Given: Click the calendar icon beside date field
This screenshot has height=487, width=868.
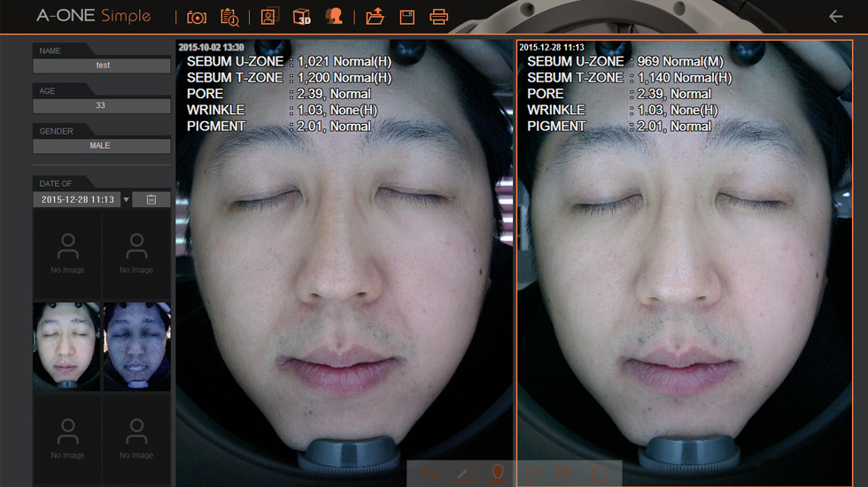Looking at the screenshot, I should [x=151, y=199].
